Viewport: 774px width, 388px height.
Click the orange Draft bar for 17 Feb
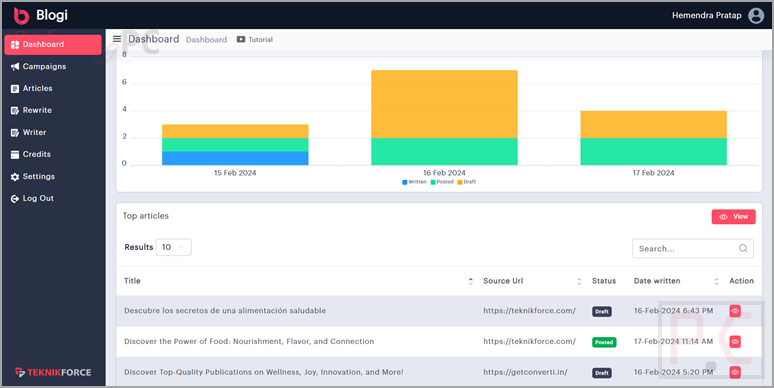click(654, 124)
